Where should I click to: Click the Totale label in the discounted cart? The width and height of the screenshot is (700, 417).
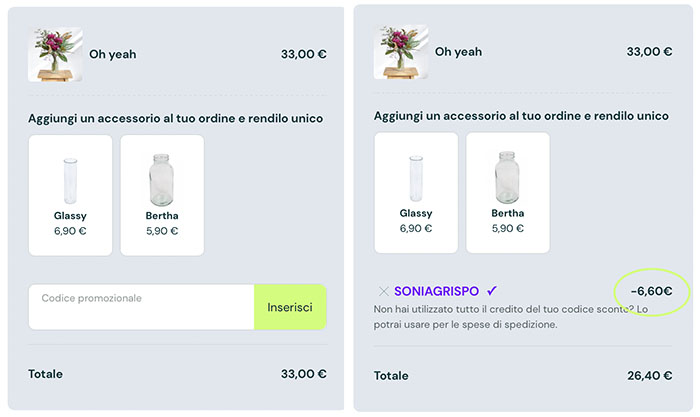(x=391, y=376)
